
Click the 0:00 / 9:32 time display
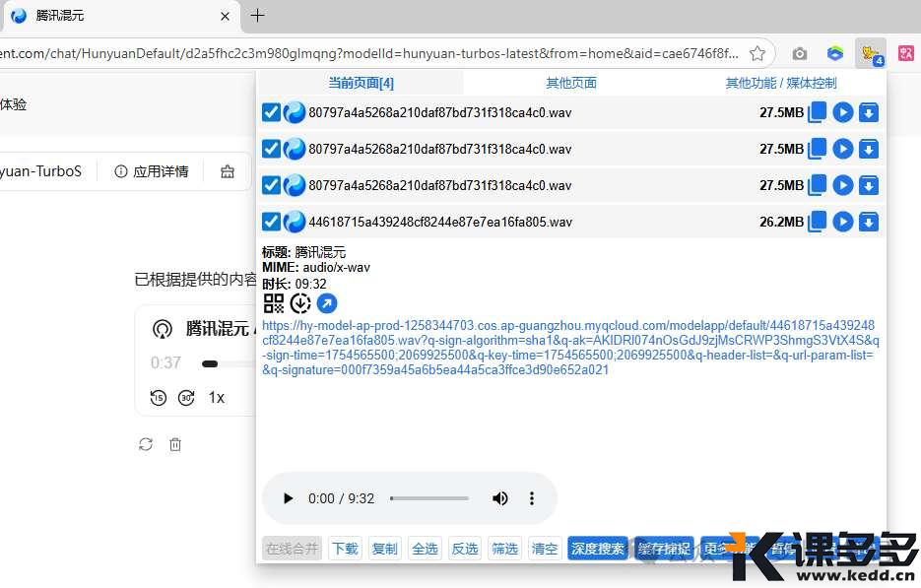pyautogui.click(x=341, y=498)
